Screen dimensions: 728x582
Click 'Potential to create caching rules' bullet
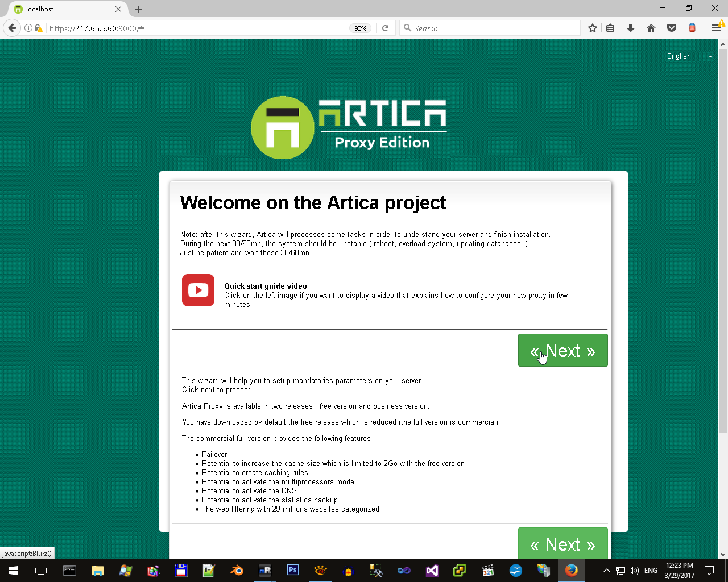coord(255,472)
